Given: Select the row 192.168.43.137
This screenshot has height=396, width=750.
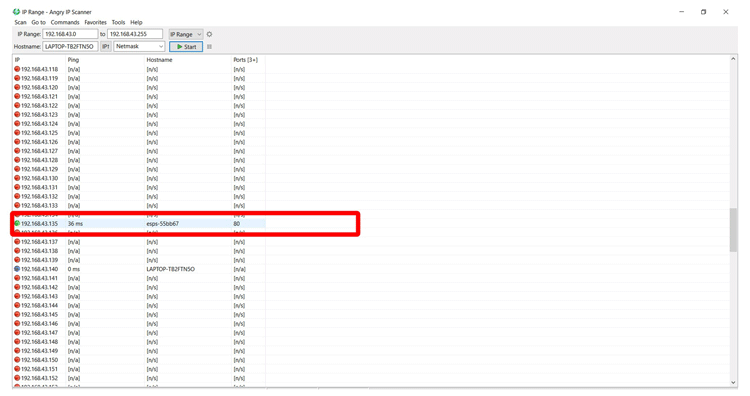Looking at the screenshot, I should click(139, 242).
